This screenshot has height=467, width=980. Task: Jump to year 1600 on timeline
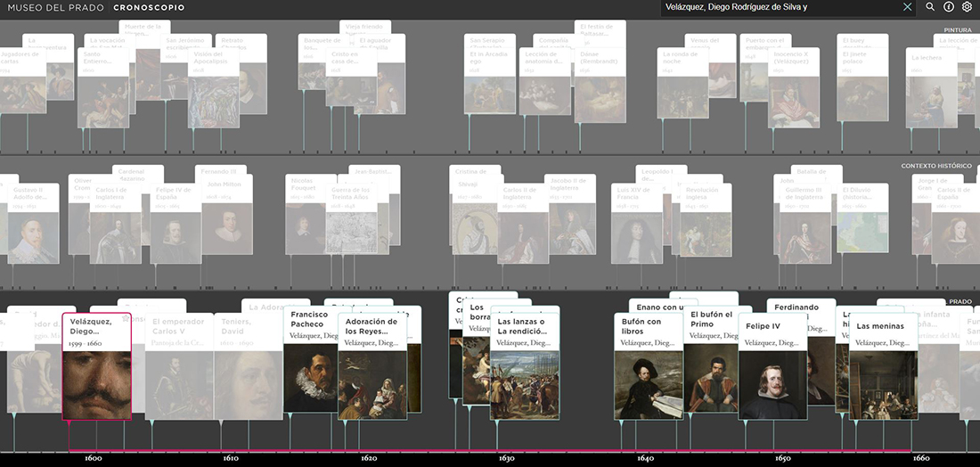[94, 459]
